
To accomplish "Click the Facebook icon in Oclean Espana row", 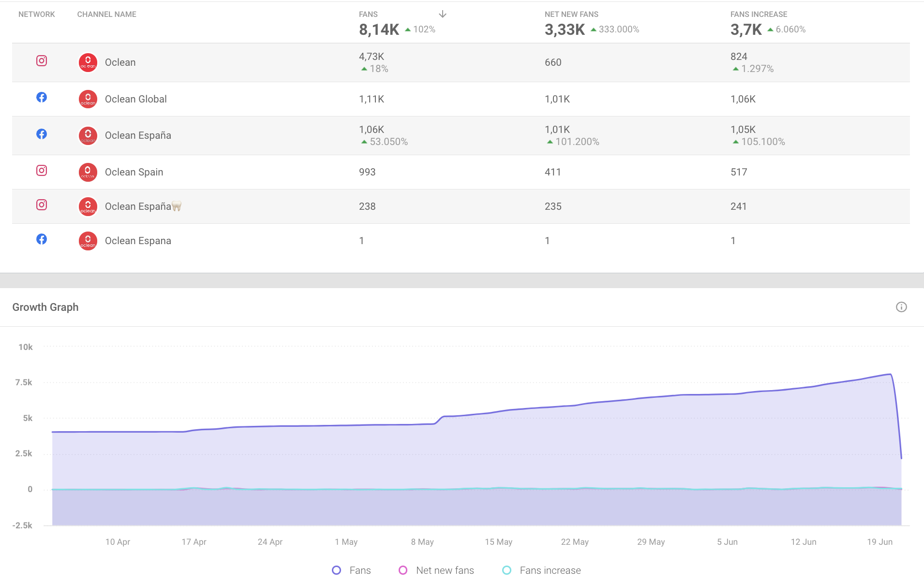I will [x=42, y=239].
